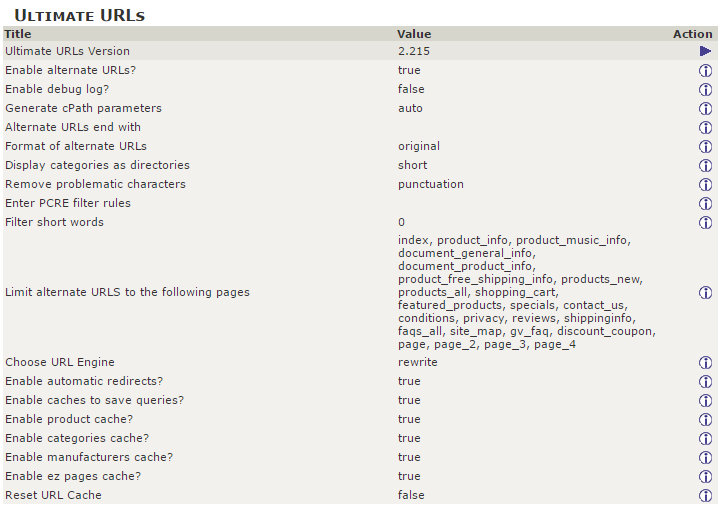Select the Enable ez pages cache? row
Screen dimensions: 726x516
[360, 476]
